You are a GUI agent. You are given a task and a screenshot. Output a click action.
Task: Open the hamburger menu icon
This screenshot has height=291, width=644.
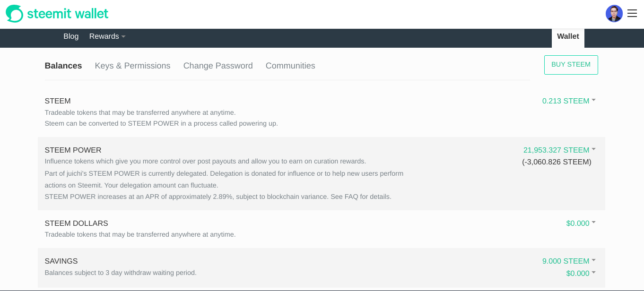click(x=632, y=14)
